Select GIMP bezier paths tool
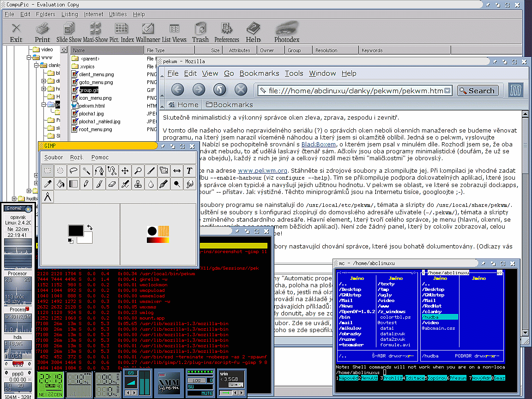This screenshot has width=532, height=399. 99,171
